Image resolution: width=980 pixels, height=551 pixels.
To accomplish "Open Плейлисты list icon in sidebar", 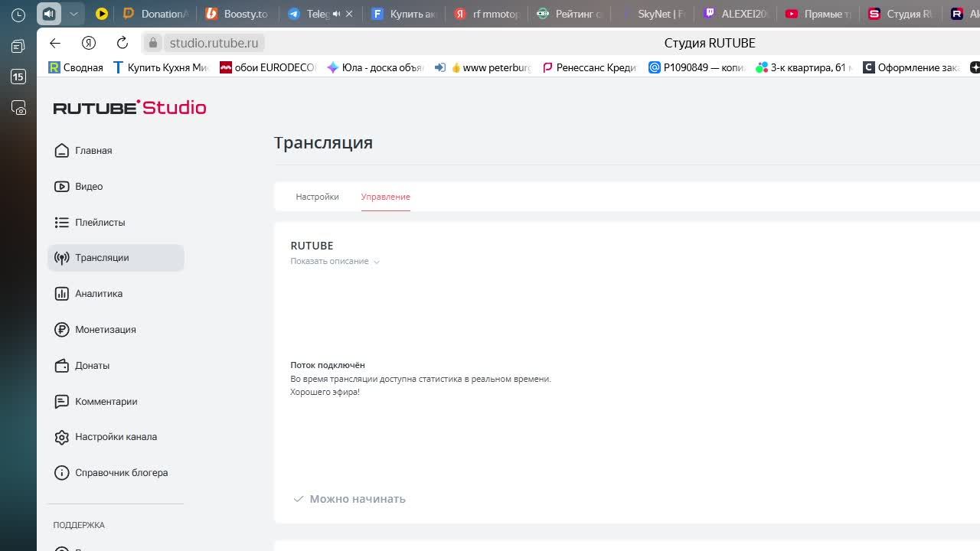I will [62, 223].
